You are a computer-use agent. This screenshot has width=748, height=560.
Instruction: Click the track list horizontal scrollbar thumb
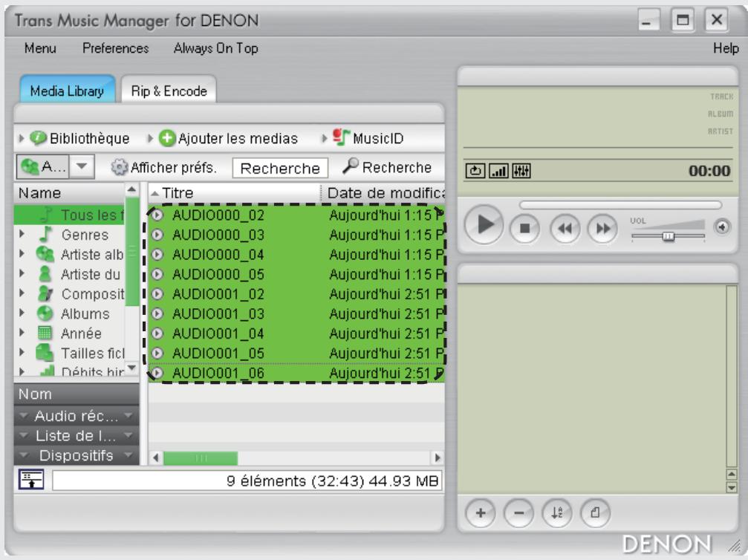(201, 458)
